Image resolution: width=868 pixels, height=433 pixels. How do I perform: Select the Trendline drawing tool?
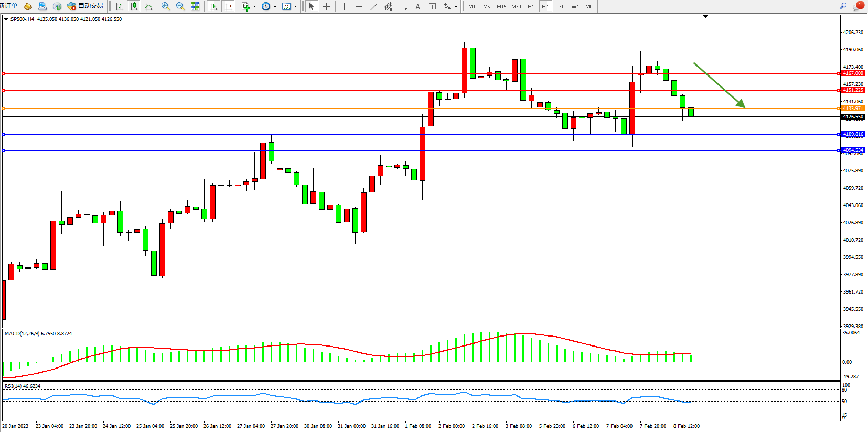(x=373, y=6)
